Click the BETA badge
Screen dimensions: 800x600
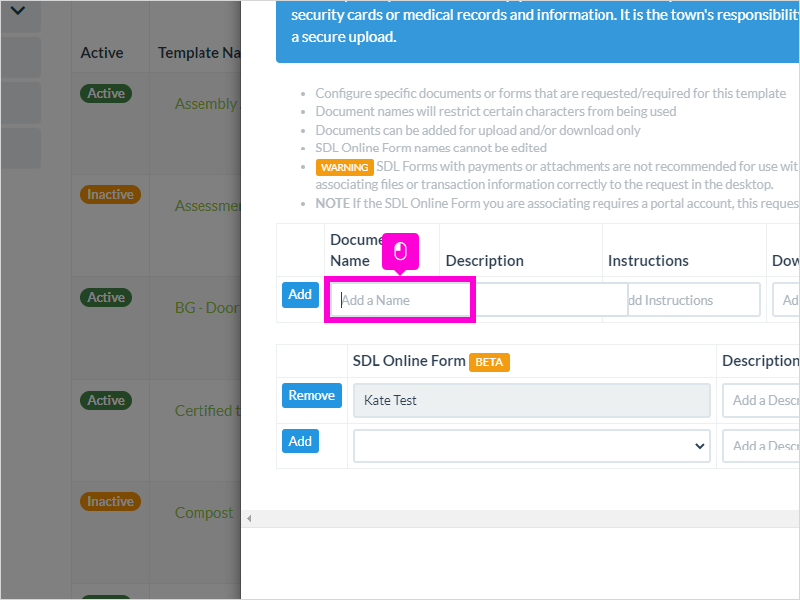pyautogui.click(x=489, y=362)
